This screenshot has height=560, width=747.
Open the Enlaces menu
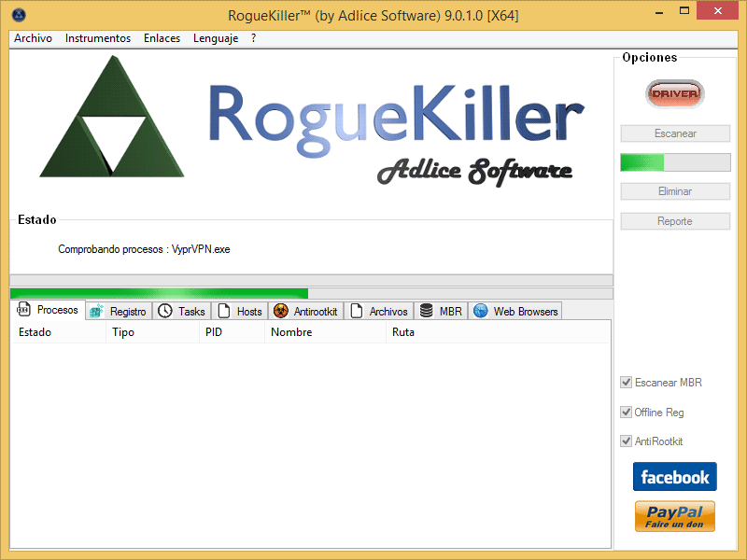click(x=162, y=38)
